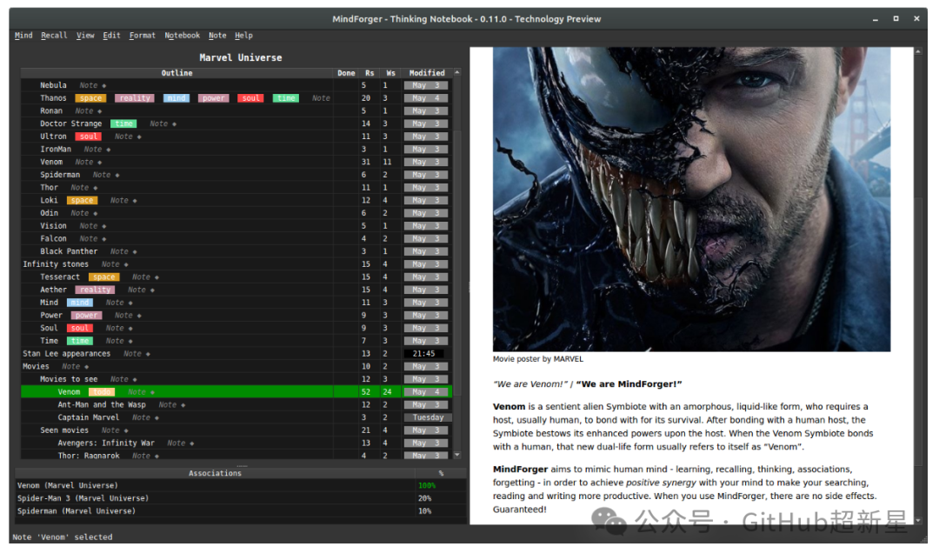Sort by the Rs column header
This screenshot has width=939, height=560.
pos(370,73)
